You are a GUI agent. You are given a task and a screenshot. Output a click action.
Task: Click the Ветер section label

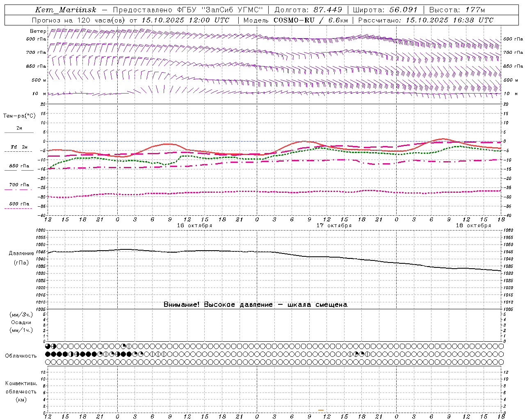38,31
